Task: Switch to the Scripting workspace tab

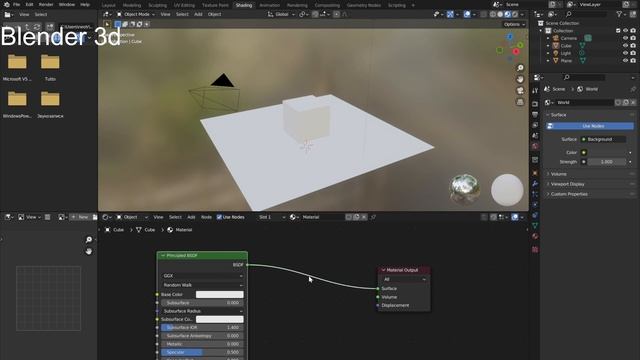Action: point(397,5)
